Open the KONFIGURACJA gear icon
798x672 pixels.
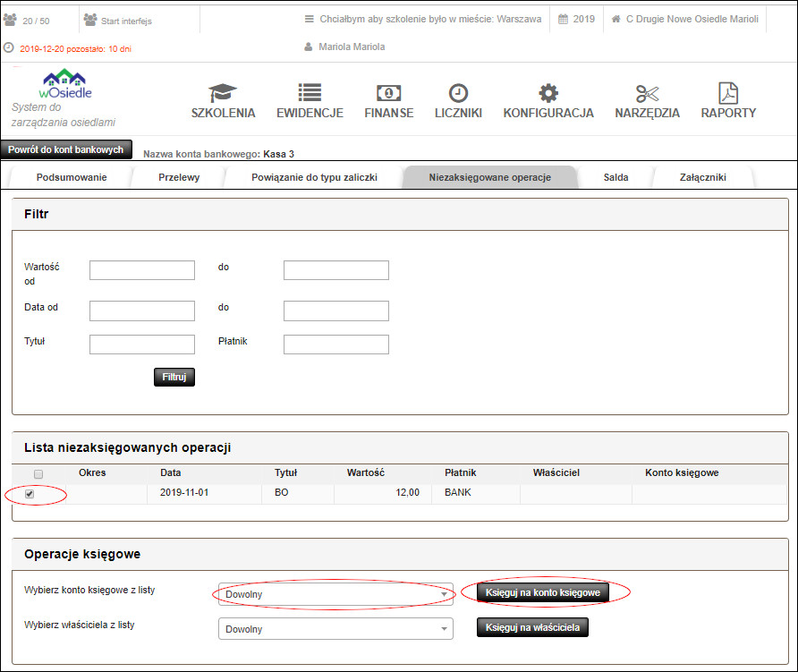(x=548, y=93)
